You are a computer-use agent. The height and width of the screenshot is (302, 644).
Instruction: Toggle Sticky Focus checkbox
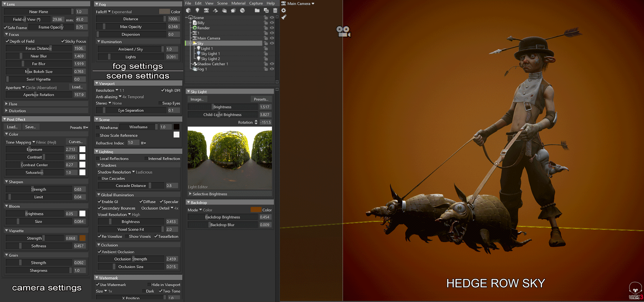63,41
